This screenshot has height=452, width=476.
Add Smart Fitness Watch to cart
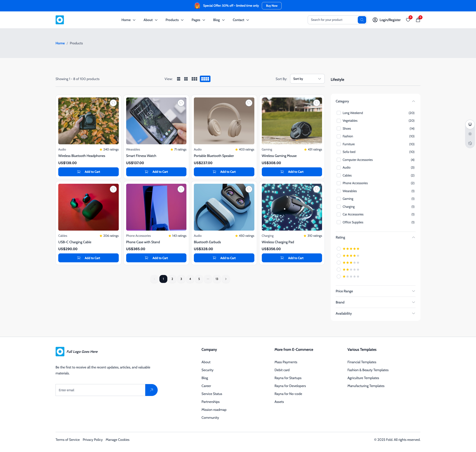pyautogui.click(x=156, y=172)
